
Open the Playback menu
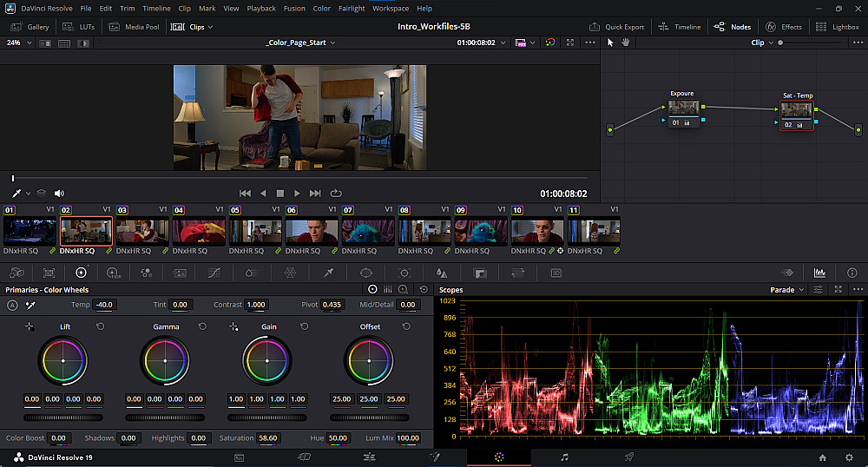[x=261, y=8]
